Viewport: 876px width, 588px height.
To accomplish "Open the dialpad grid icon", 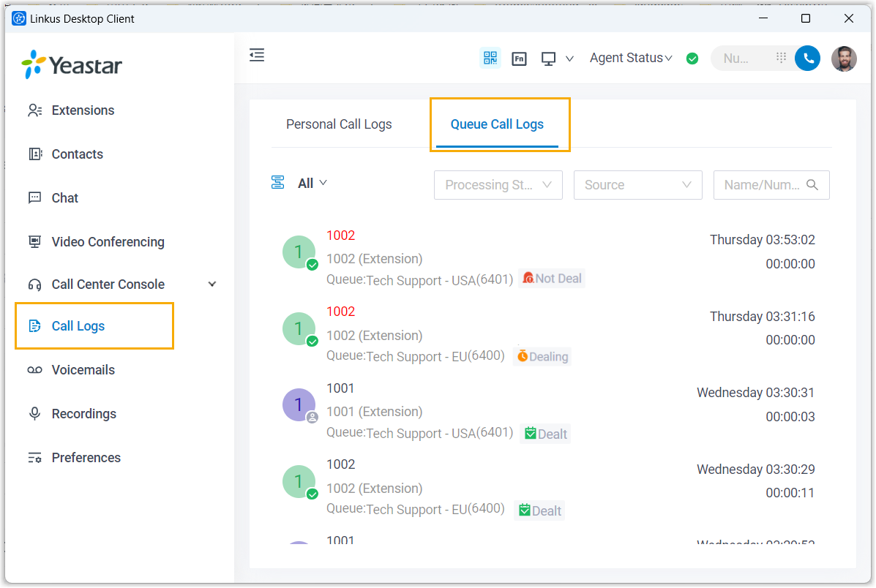I will click(x=781, y=59).
